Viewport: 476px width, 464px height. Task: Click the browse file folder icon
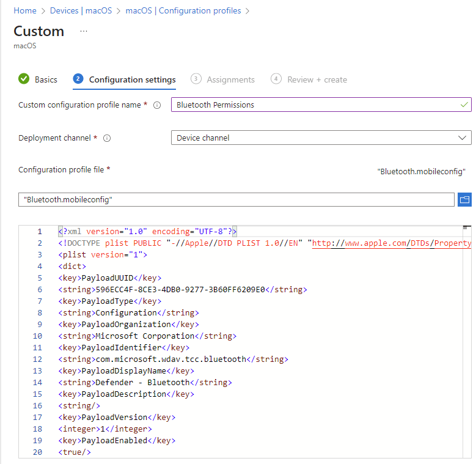[464, 199]
